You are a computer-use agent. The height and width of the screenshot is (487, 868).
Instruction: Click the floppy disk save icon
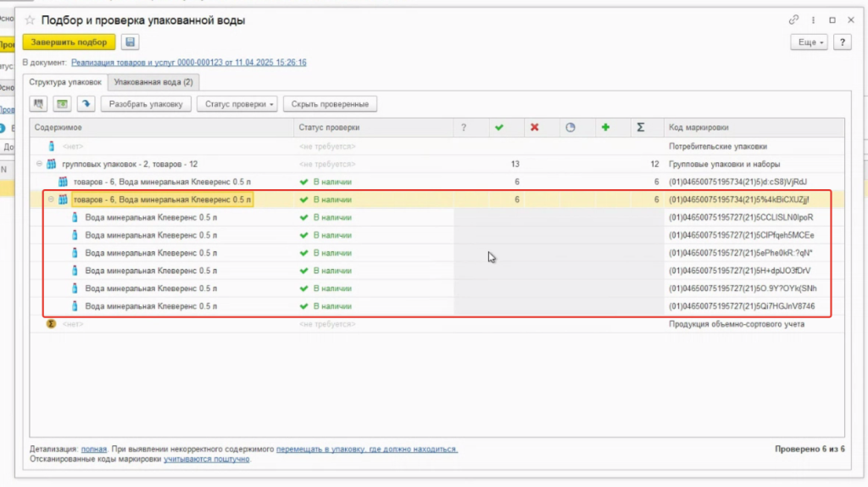[131, 42]
